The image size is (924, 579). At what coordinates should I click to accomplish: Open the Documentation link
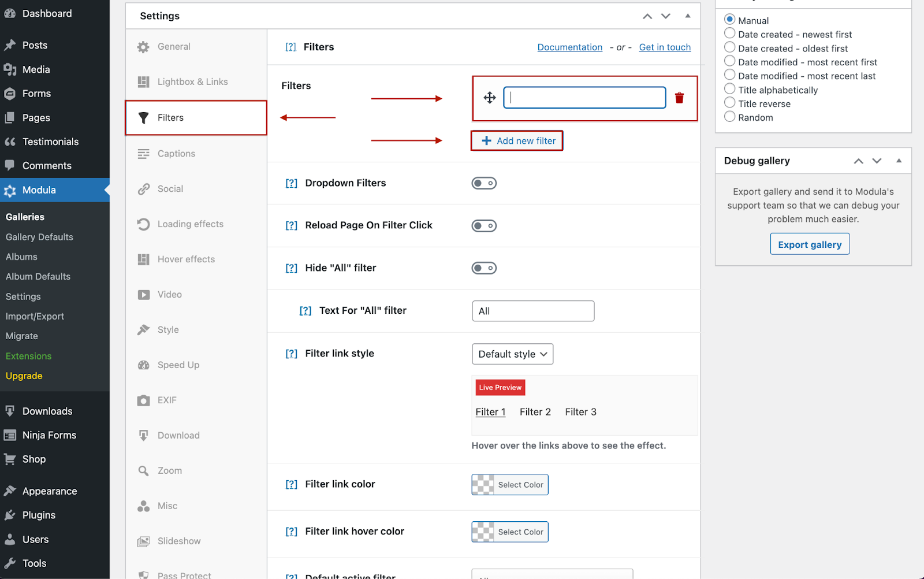(x=570, y=47)
